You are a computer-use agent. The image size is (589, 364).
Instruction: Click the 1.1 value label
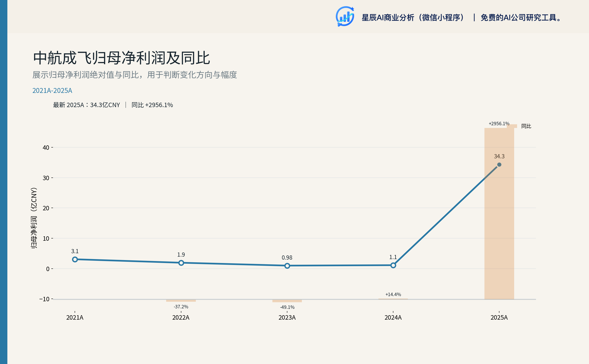point(393,257)
